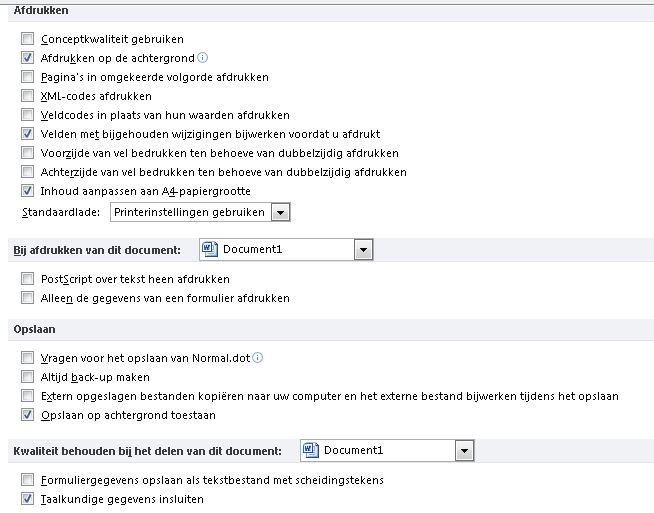Disable Opslaan op achtergrond toestaan
Viewport: 654px width, 513px height.
click(x=28, y=415)
